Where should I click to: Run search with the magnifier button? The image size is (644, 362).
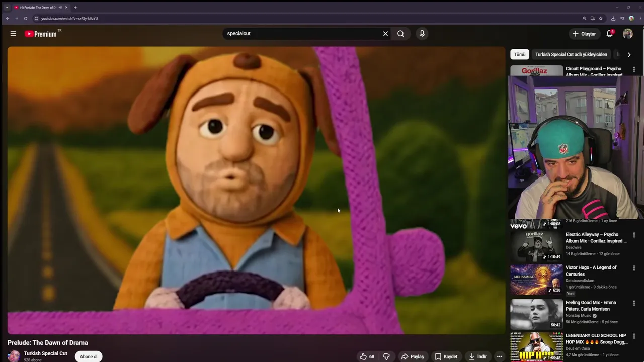pos(400,34)
